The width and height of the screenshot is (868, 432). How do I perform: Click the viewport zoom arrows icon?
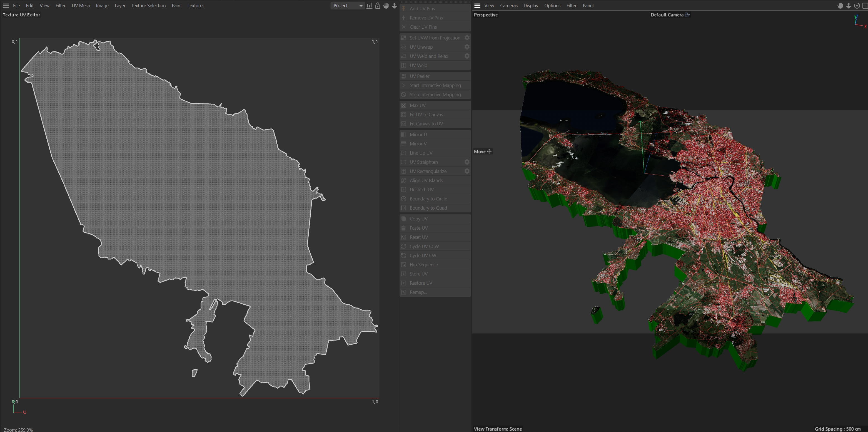(x=849, y=6)
